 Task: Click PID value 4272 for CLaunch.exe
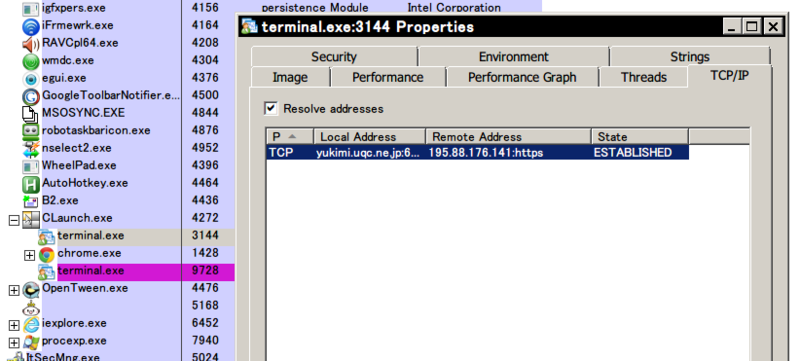click(205, 218)
